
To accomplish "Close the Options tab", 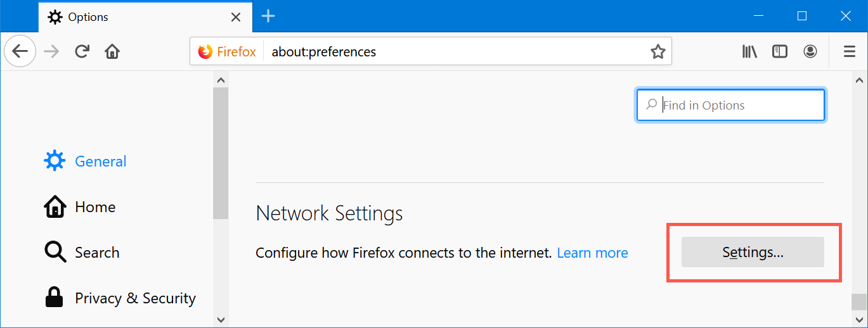I will coord(236,17).
